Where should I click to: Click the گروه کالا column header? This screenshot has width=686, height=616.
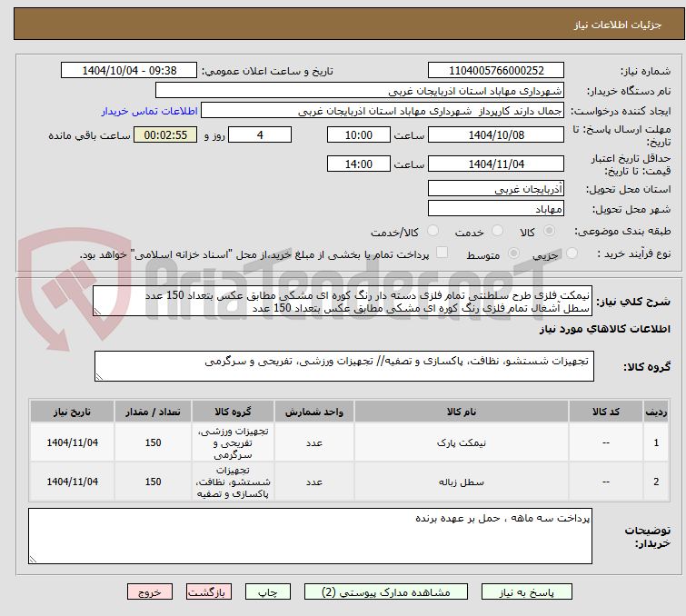233,412
